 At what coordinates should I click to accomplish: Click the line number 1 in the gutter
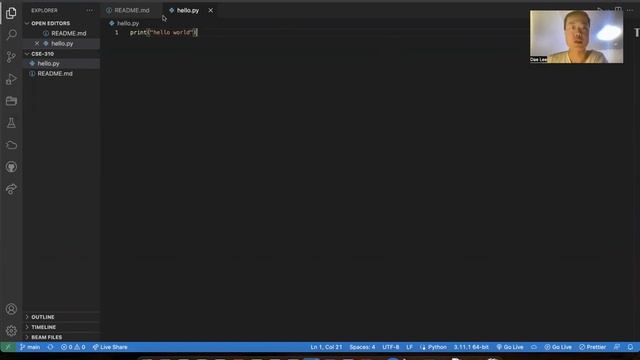point(117,32)
